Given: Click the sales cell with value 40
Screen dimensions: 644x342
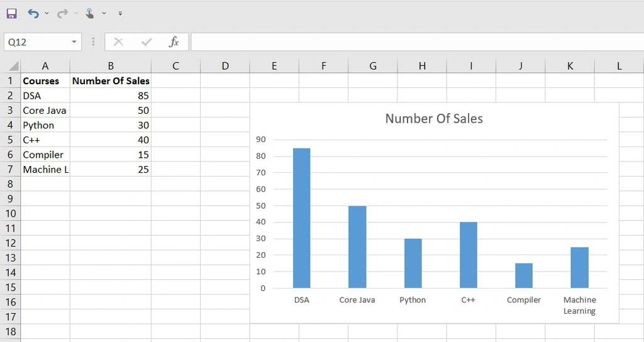Looking at the screenshot, I should pyautogui.click(x=111, y=140).
